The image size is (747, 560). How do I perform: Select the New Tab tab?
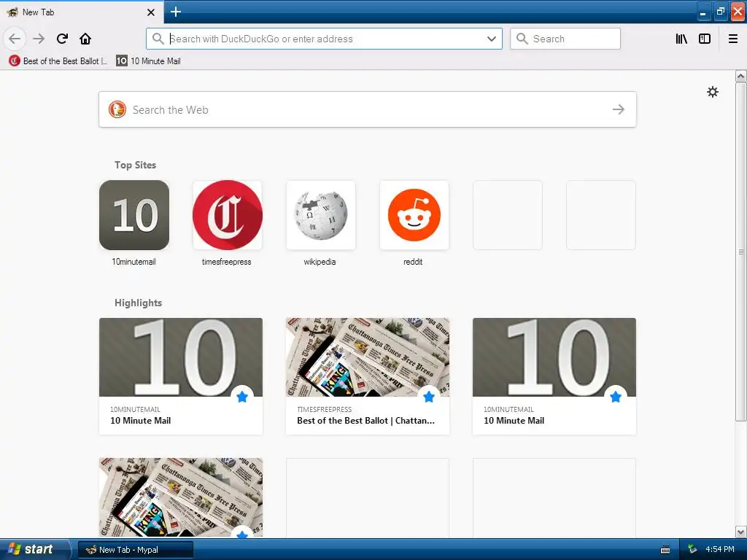pyautogui.click(x=82, y=12)
